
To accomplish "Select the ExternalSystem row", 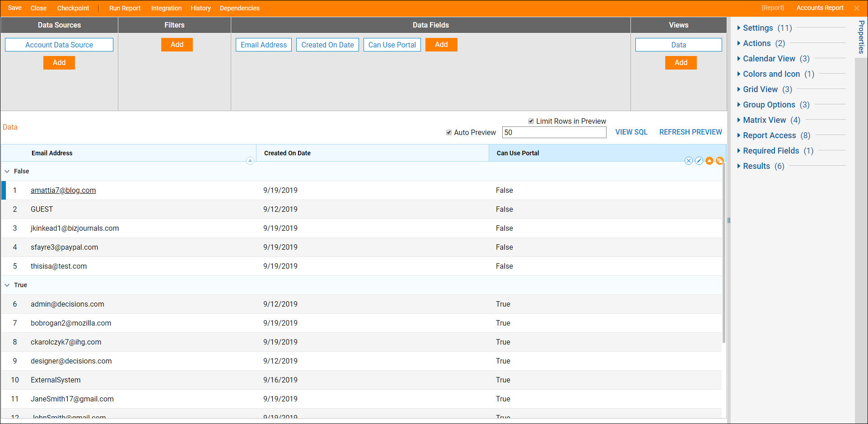I will [361, 380].
